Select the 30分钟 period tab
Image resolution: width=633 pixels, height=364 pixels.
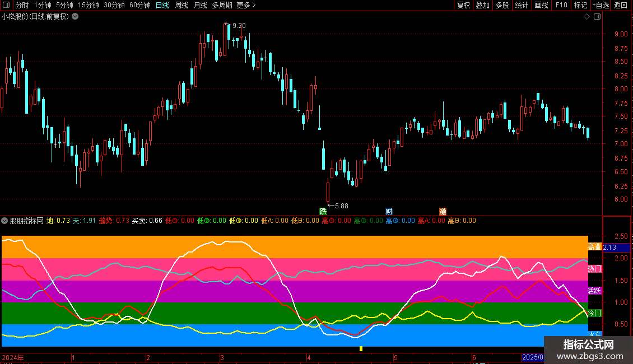pyautogui.click(x=114, y=5)
